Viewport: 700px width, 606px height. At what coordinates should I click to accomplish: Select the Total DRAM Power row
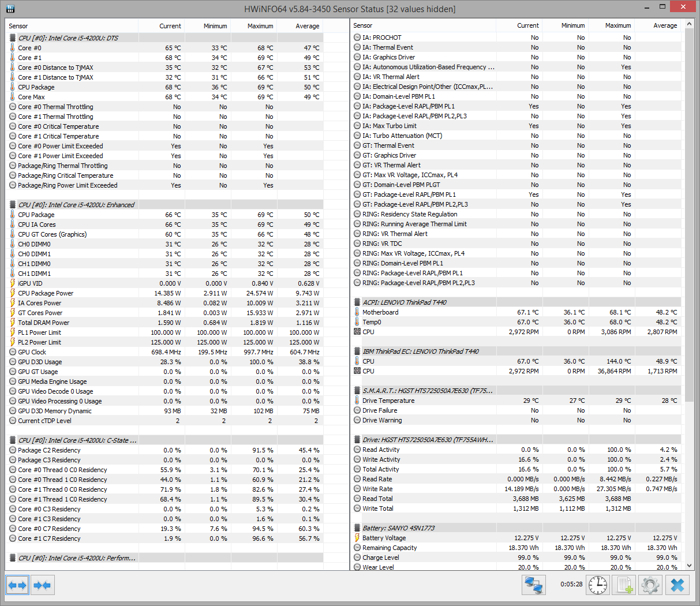pyautogui.click(x=164, y=323)
